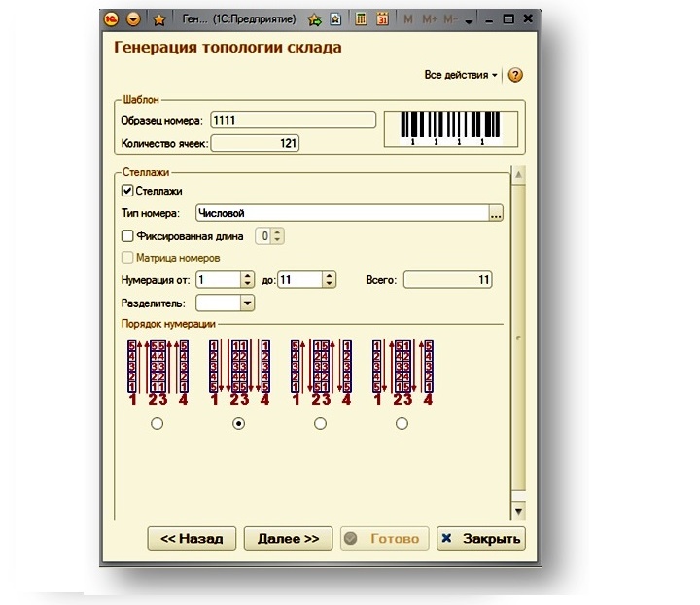700x605 pixels.
Task: Click the M memory button
Action: (407, 19)
